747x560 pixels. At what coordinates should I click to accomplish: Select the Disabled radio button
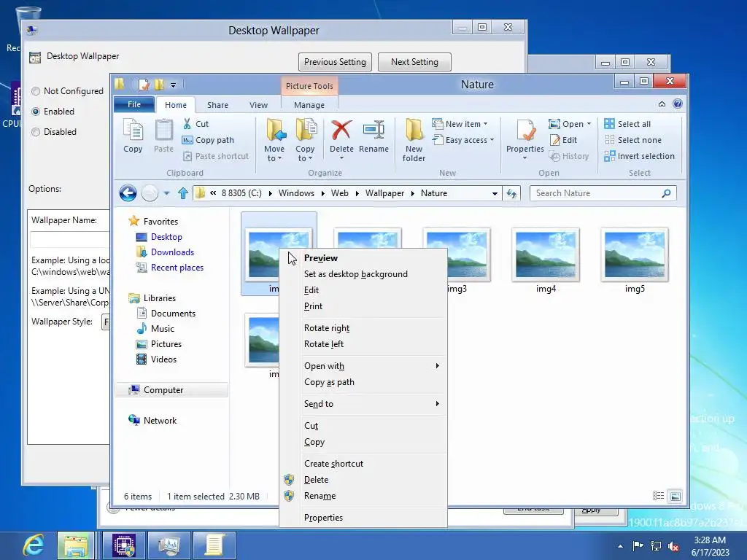tap(36, 132)
